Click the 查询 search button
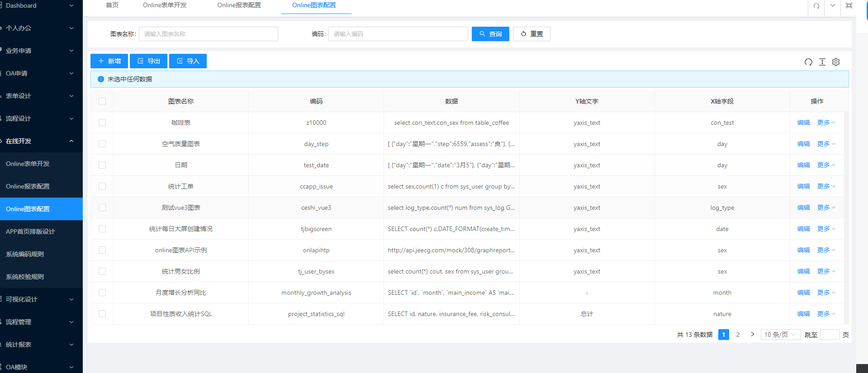868x373 pixels. [490, 34]
